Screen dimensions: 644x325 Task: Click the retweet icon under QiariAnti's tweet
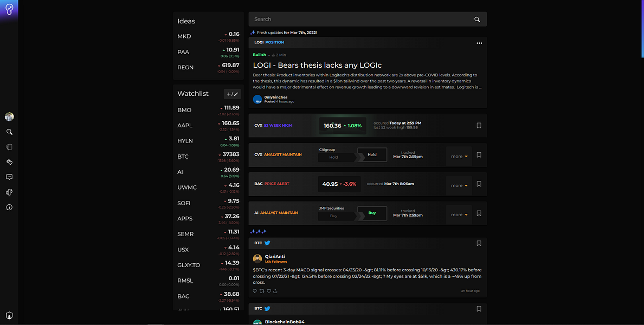(262, 291)
